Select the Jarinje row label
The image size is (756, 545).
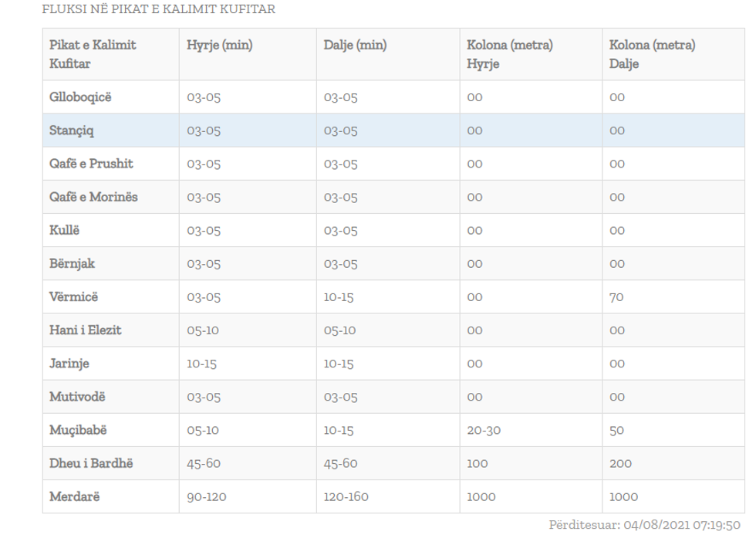tap(69, 364)
